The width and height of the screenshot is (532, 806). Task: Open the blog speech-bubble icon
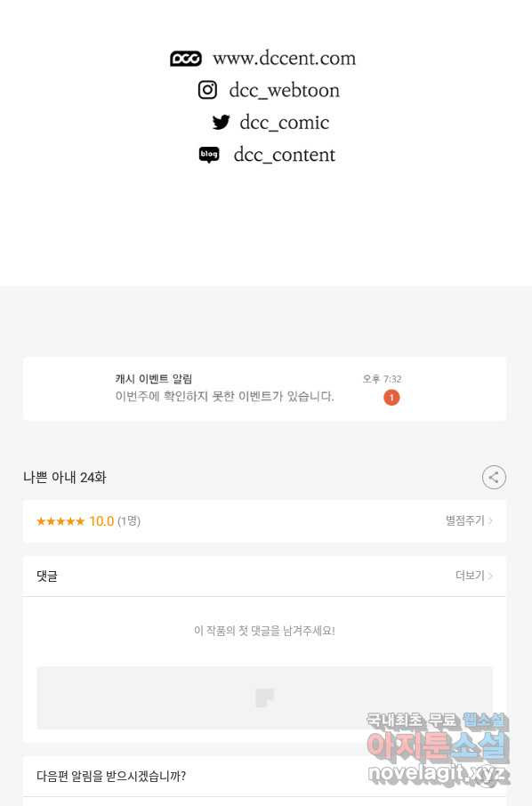click(x=209, y=155)
